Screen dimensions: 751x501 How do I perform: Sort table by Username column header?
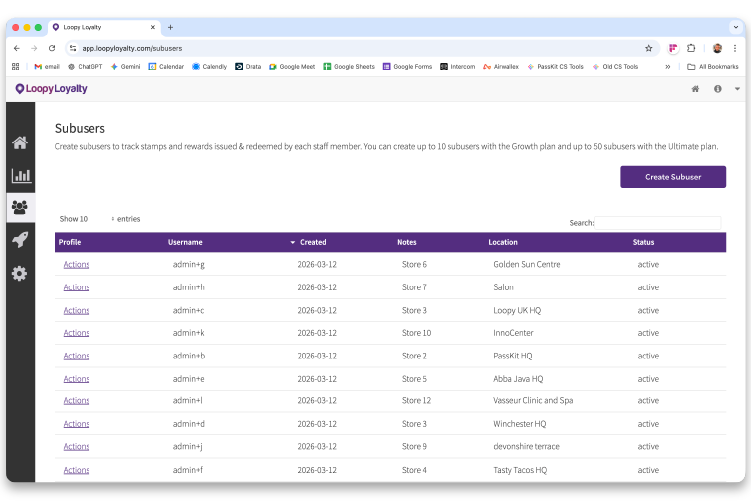point(185,242)
